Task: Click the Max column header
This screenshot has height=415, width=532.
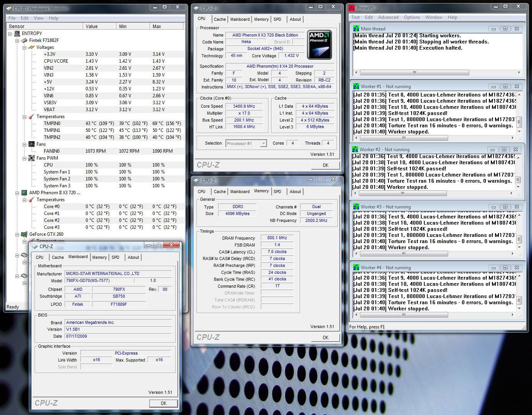Action: (167, 26)
